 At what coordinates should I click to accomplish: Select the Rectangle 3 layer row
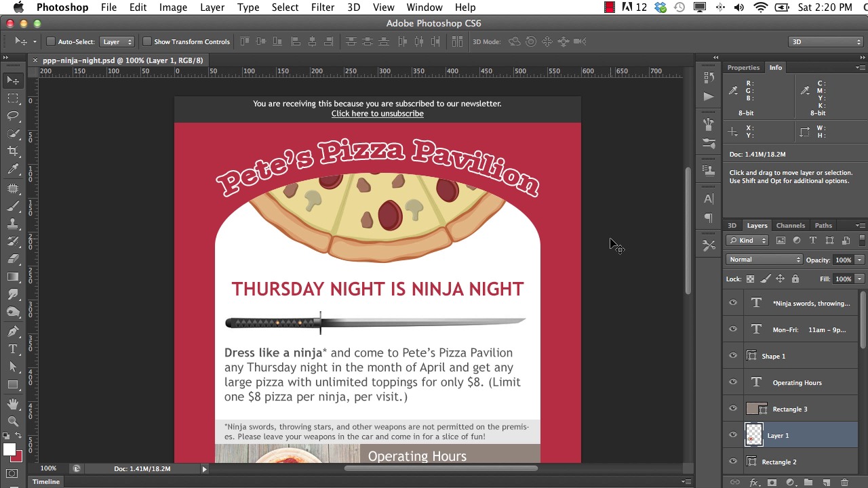coord(790,409)
